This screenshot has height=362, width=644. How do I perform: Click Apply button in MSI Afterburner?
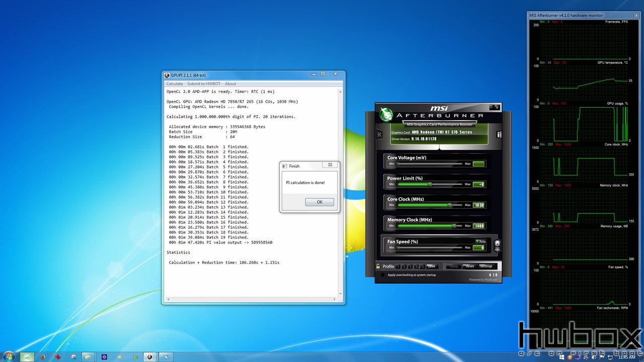(454, 266)
